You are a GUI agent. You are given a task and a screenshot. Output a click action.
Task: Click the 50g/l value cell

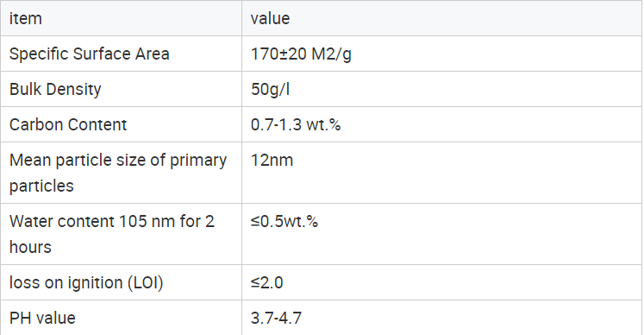[x=442, y=89]
